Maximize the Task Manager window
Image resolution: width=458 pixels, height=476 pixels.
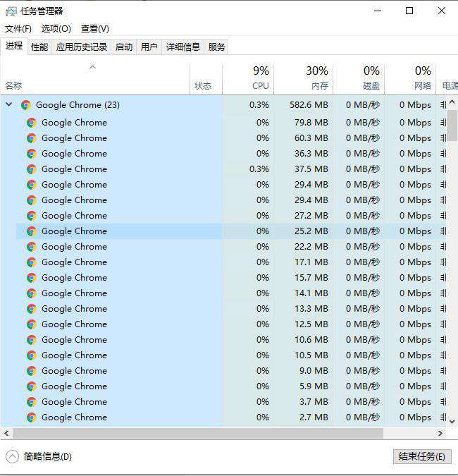tap(409, 11)
